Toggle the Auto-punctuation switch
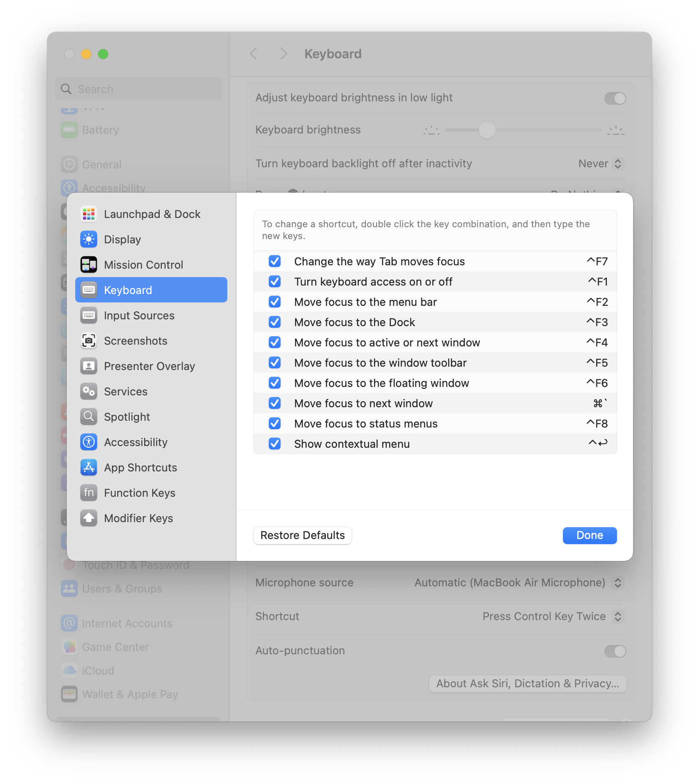This screenshot has width=699, height=784. coord(615,651)
